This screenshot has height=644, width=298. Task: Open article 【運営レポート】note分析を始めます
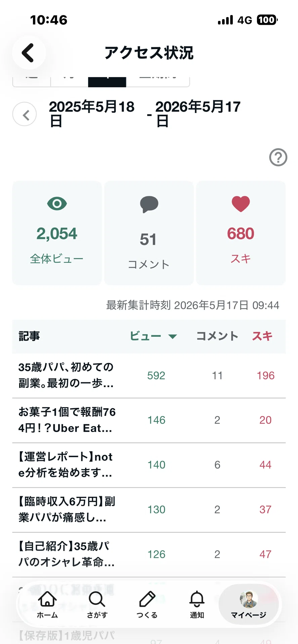(x=149, y=465)
